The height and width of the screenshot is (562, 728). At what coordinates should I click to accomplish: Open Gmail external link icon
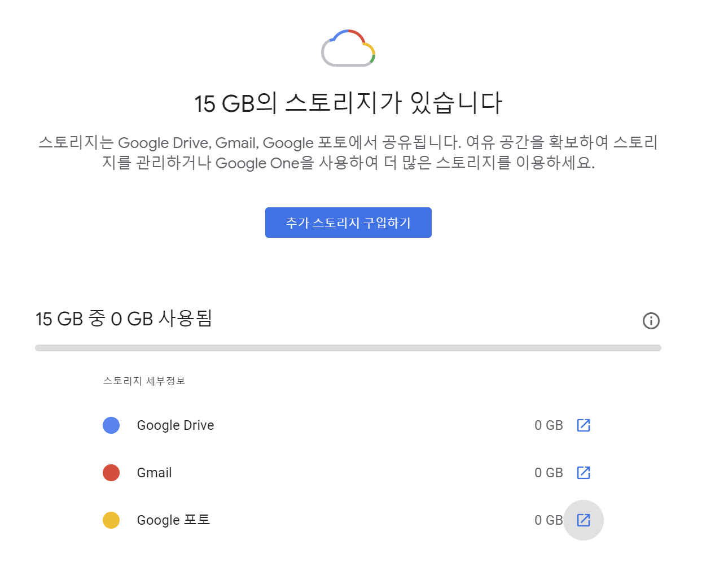point(583,473)
